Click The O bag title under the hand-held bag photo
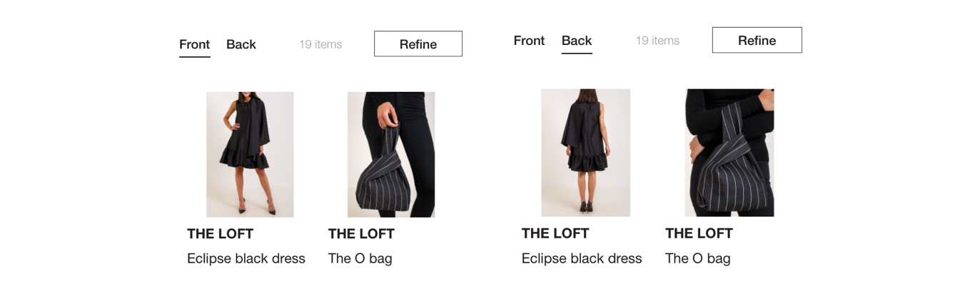980x304 pixels. click(x=360, y=258)
